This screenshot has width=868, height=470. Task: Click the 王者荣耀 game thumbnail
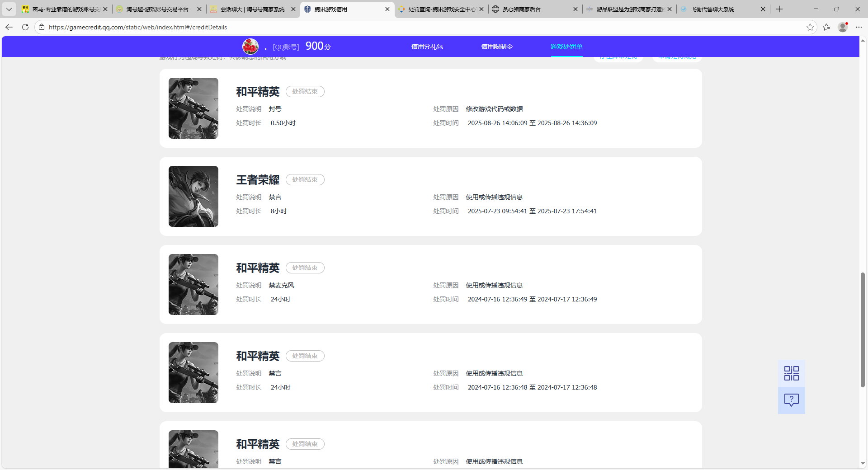click(193, 196)
